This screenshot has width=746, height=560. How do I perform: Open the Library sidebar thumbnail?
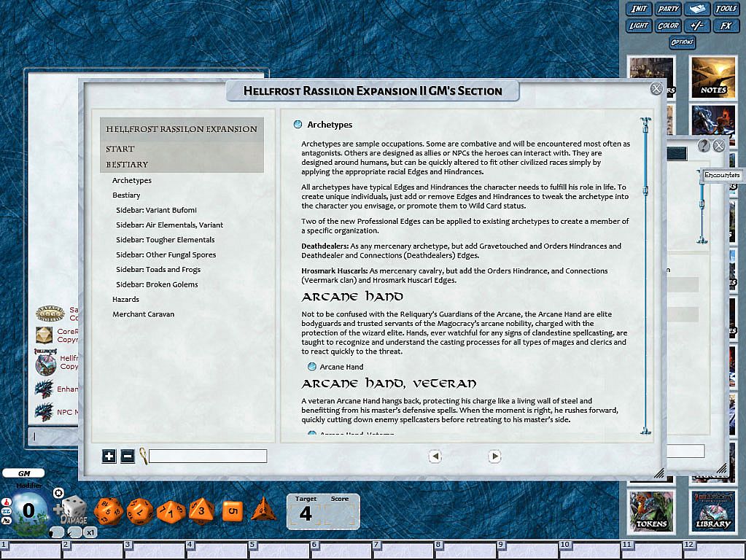click(712, 511)
